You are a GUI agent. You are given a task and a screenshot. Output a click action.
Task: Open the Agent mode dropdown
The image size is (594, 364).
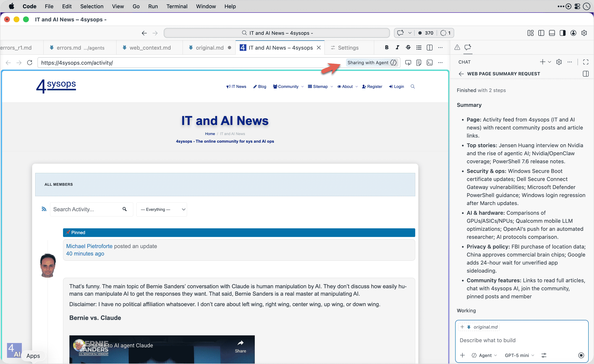click(x=485, y=355)
